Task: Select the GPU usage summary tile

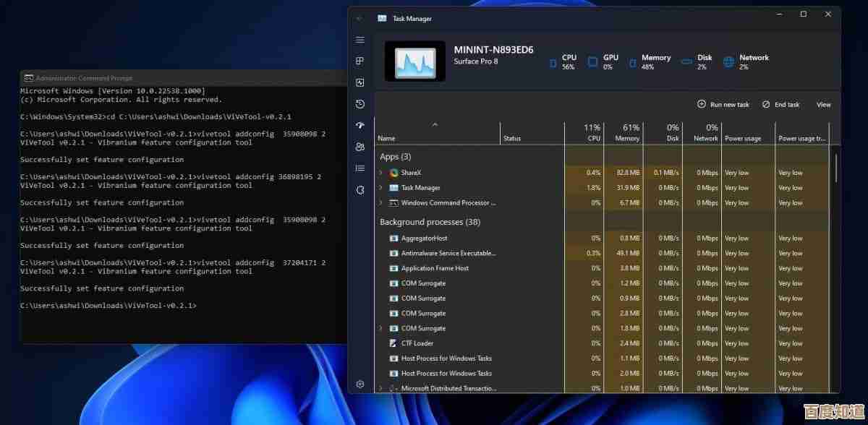Action: click(x=606, y=61)
